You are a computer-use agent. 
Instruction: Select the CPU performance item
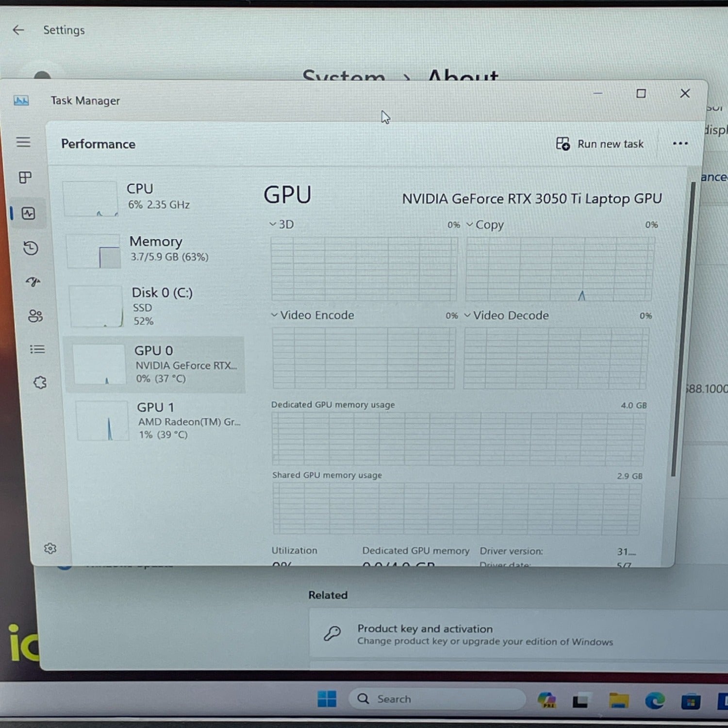(153, 198)
